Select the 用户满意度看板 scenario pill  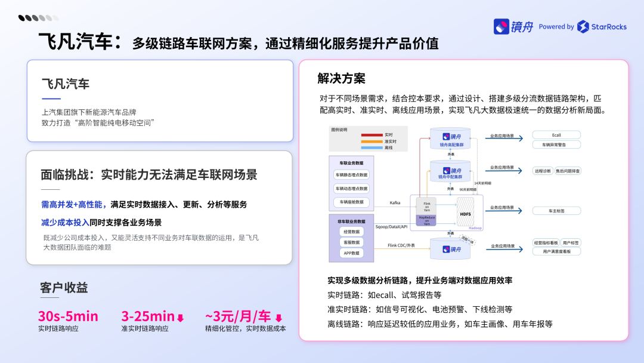556,251
